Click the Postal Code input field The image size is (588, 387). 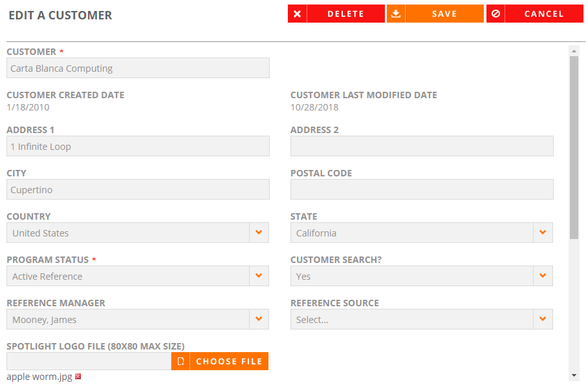point(422,189)
